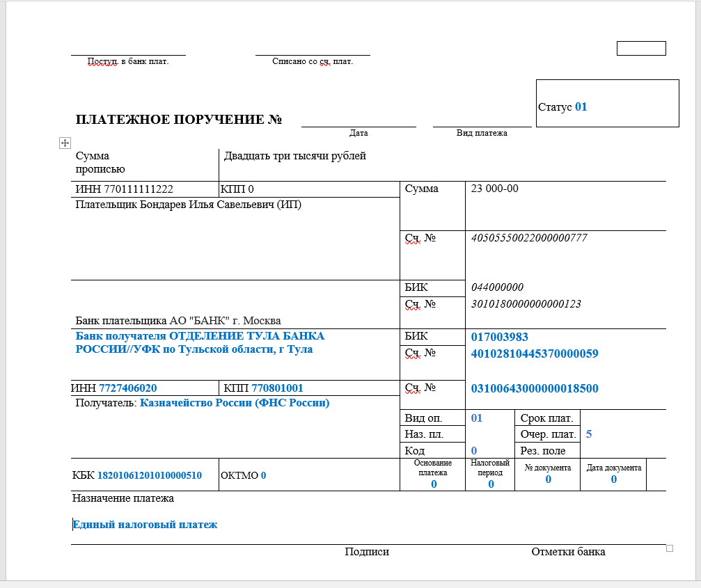Click 'Банк плательщика АО "БАНК" г. Москва'
This screenshot has height=588, width=701.
pyautogui.click(x=178, y=321)
